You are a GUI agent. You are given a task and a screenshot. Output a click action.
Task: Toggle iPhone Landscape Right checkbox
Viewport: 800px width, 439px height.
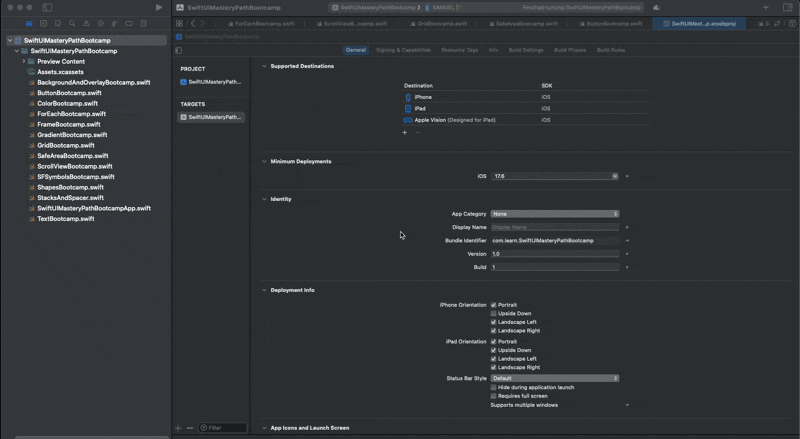click(x=493, y=331)
